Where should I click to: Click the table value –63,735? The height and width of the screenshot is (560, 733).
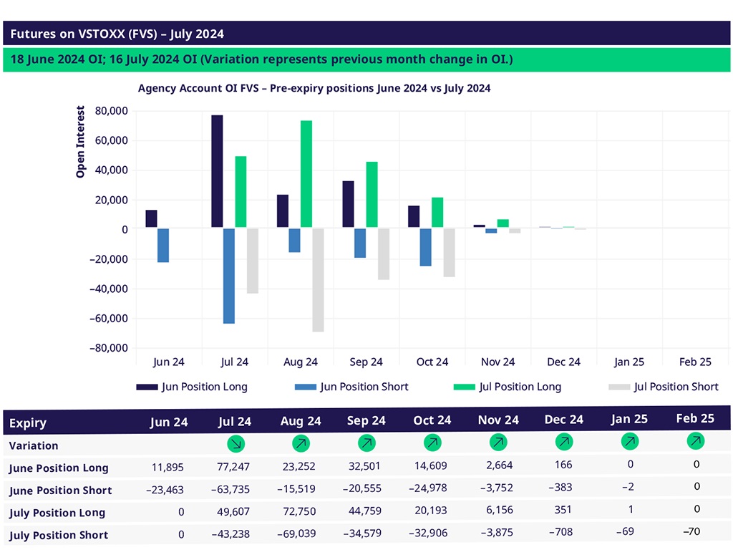click(230, 489)
